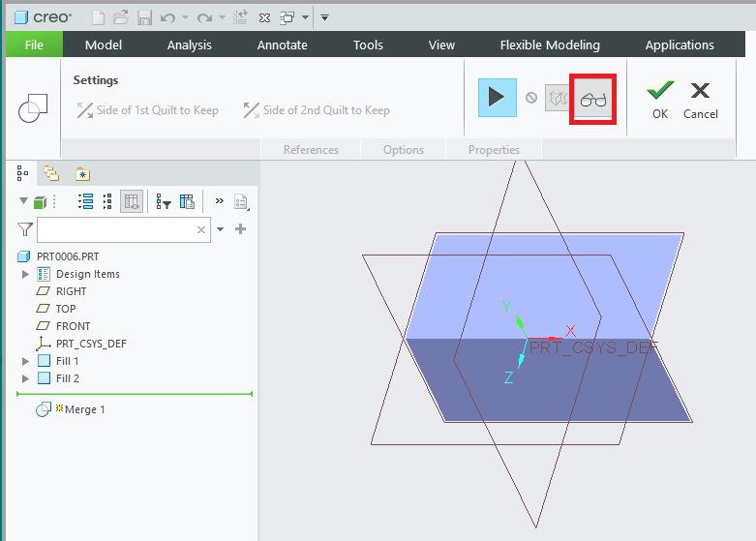Click the Expand All tree icon
Screen dimensions: 756x541
(85, 201)
